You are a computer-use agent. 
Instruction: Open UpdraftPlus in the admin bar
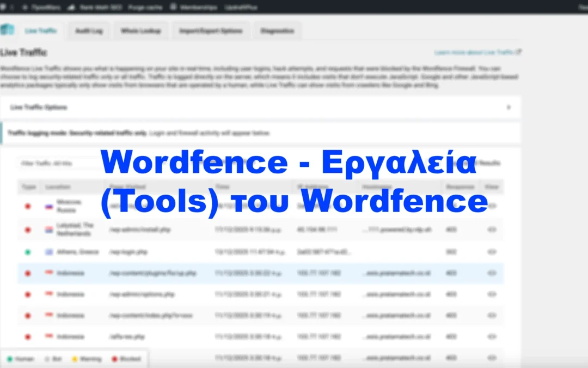(241, 7)
